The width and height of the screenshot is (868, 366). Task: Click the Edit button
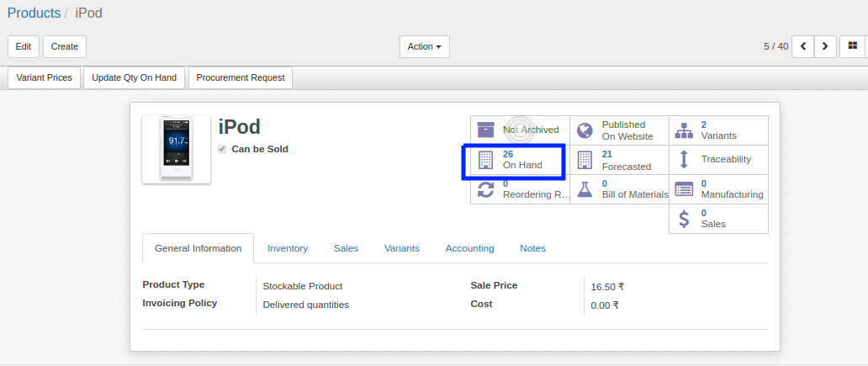pos(24,46)
